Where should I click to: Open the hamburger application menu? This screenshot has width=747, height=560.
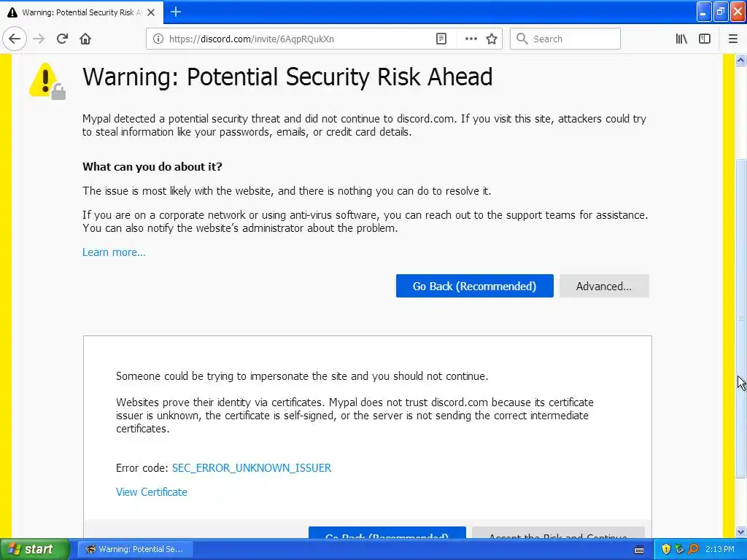tap(733, 39)
